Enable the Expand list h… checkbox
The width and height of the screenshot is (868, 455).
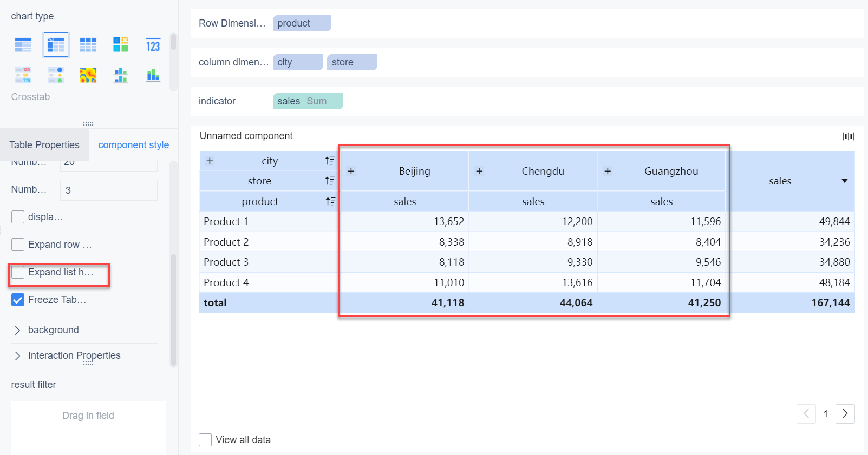pyautogui.click(x=18, y=272)
